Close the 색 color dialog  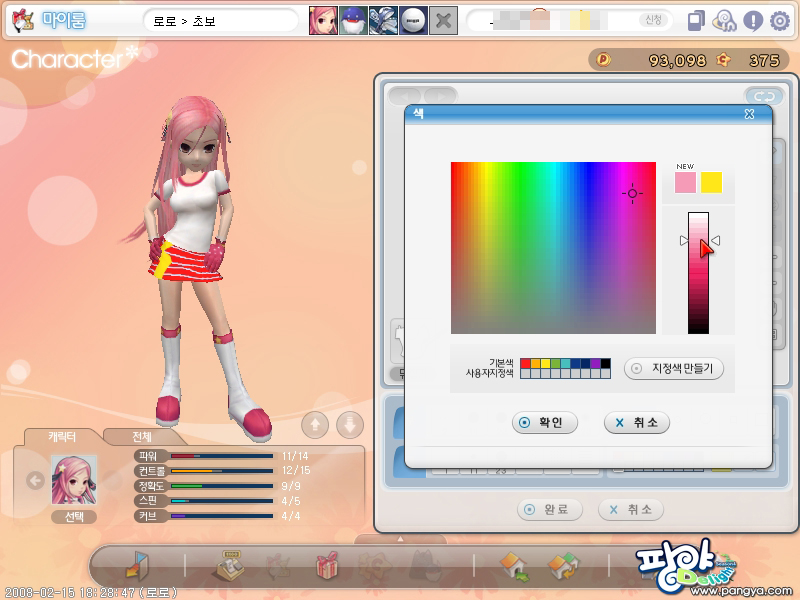point(749,114)
